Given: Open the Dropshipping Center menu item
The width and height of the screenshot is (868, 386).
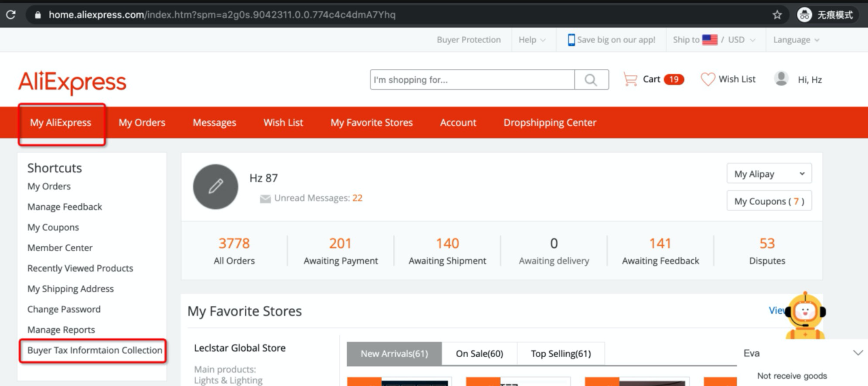Looking at the screenshot, I should pos(550,122).
